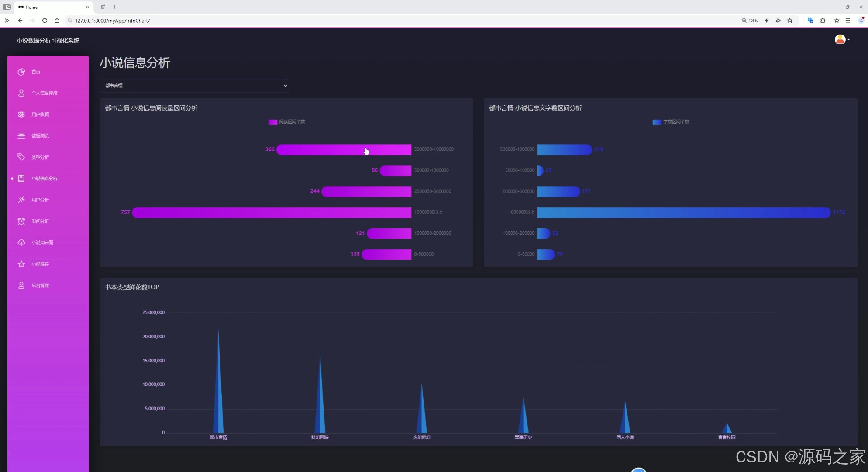Click the atom icon for 用户收藏

tap(21, 114)
